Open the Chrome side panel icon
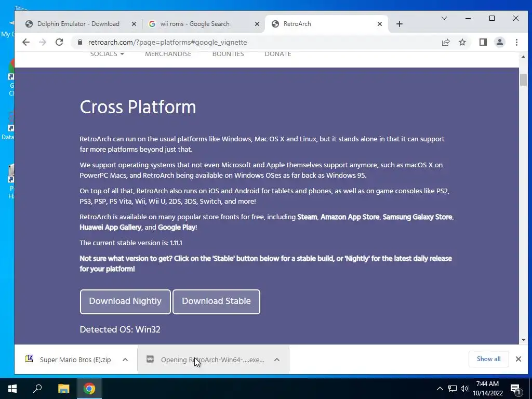 483,42
